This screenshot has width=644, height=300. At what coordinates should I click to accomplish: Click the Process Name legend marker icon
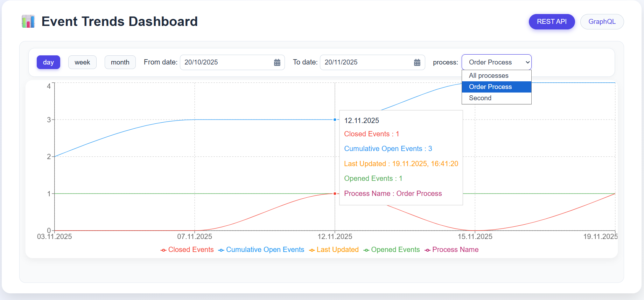point(427,250)
